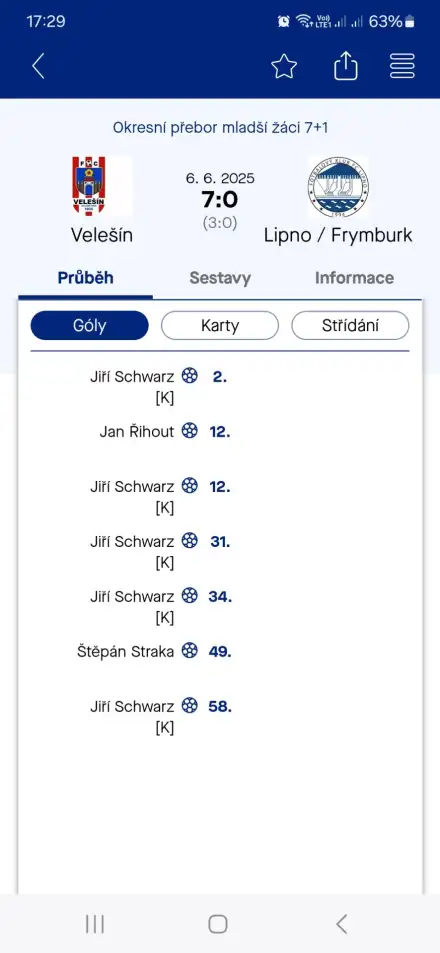Open the Informace tab
Screen dimensions: 440x953
point(354,278)
